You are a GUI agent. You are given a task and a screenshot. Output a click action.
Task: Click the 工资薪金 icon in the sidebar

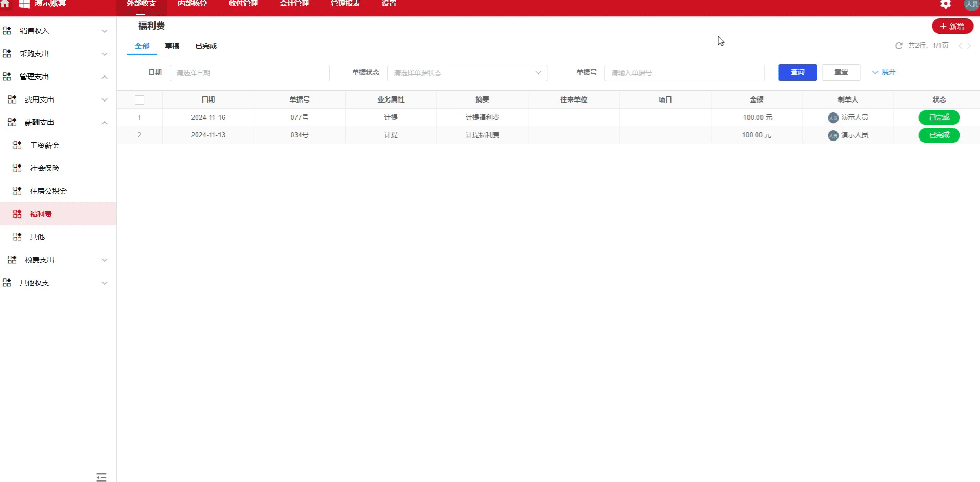coord(17,145)
